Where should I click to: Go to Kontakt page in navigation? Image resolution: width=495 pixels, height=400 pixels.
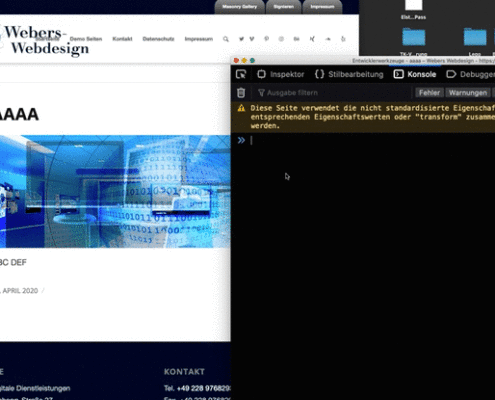122,39
